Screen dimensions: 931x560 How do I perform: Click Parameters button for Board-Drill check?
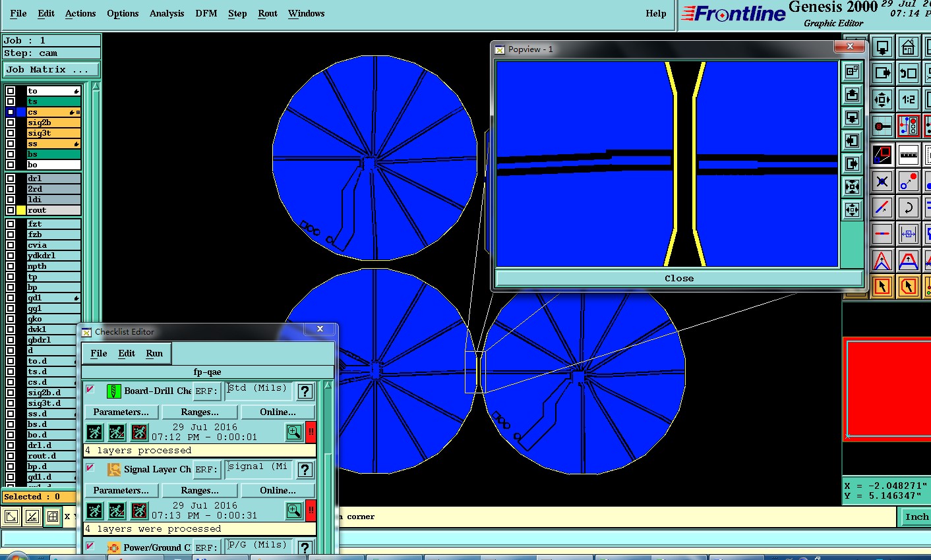point(121,412)
